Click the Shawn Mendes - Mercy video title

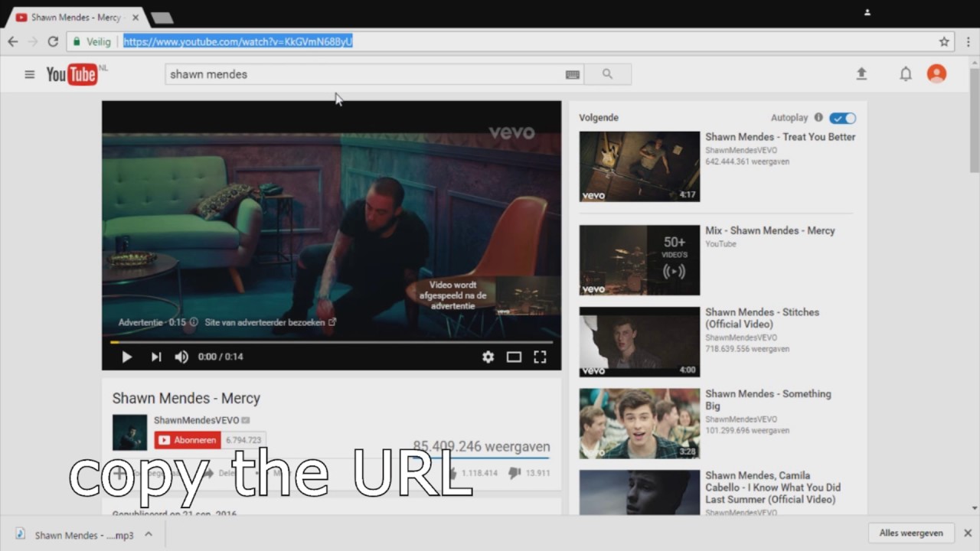(x=186, y=398)
